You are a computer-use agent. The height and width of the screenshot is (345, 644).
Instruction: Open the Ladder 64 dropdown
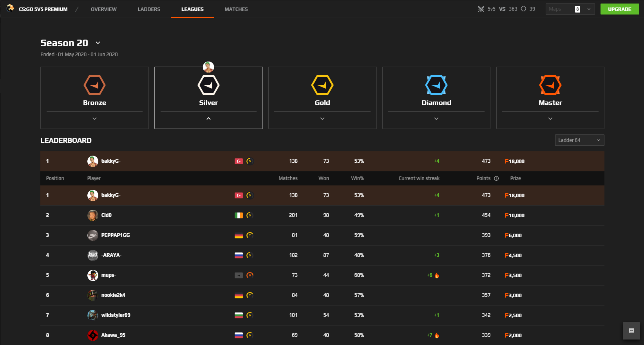579,140
